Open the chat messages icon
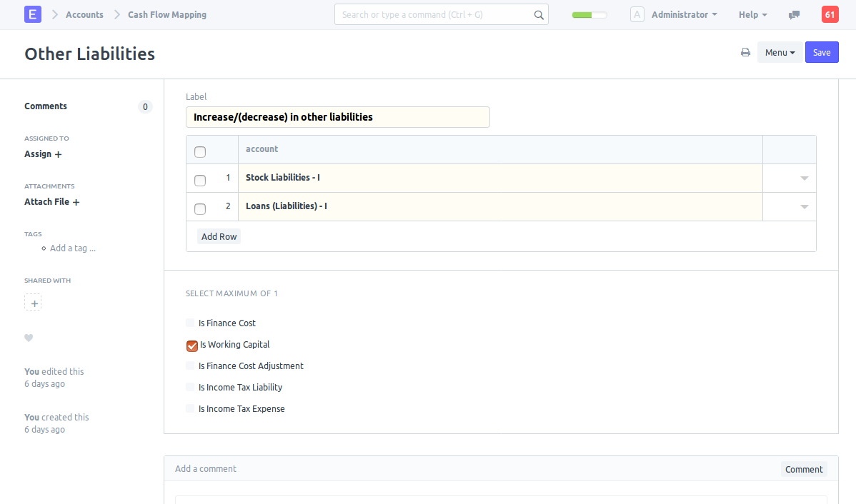Screen dimensions: 856x504 pyautogui.click(x=794, y=15)
